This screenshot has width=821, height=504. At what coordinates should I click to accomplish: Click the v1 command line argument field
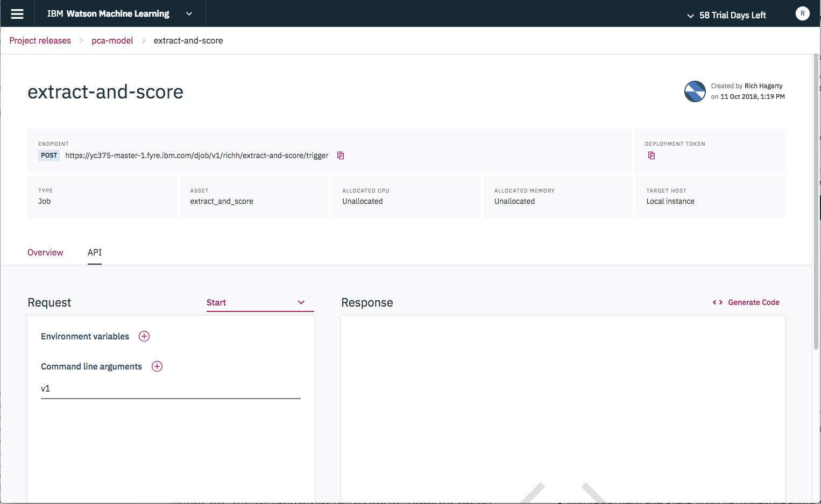[171, 389]
